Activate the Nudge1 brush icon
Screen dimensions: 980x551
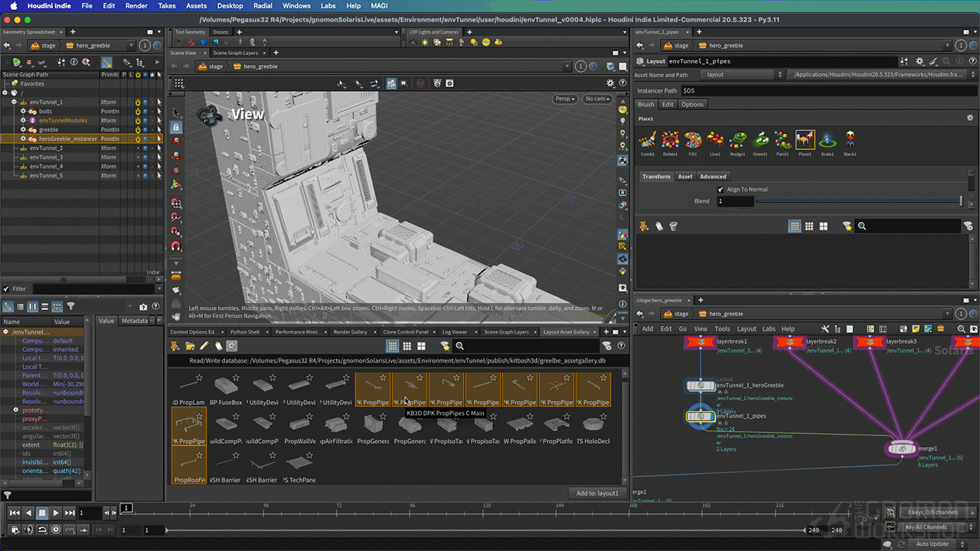point(737,140)
